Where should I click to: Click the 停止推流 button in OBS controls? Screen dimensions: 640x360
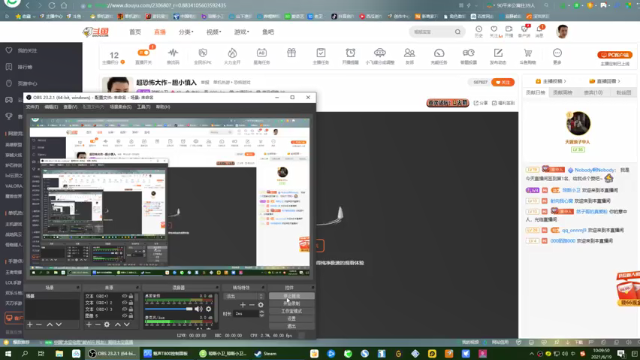pyautogui.click(x=291, y=296)
